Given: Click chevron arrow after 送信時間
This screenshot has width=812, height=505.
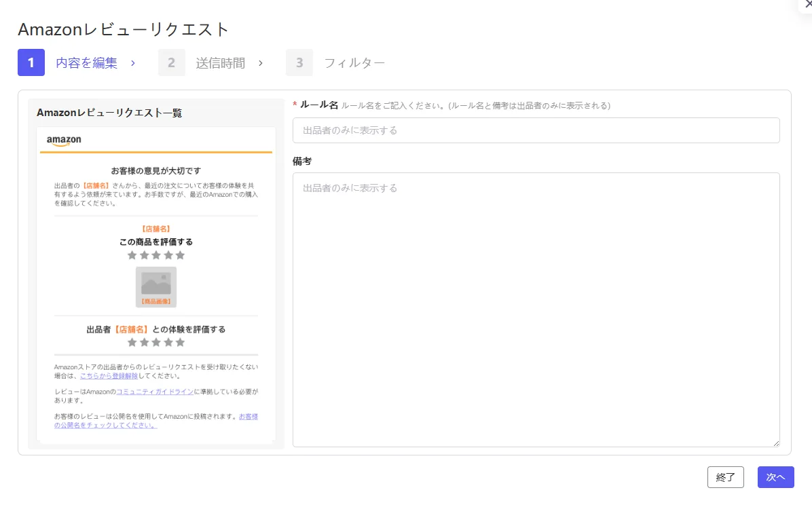Looking at the screenshot, I should 261,63.
